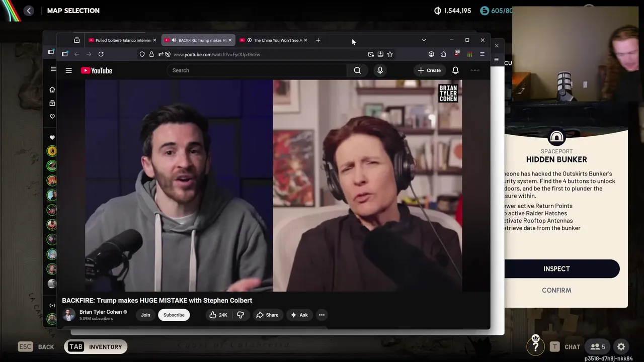Close The China You Won't See tab
The image size is (644, 362).
click(x=305, y=40)
